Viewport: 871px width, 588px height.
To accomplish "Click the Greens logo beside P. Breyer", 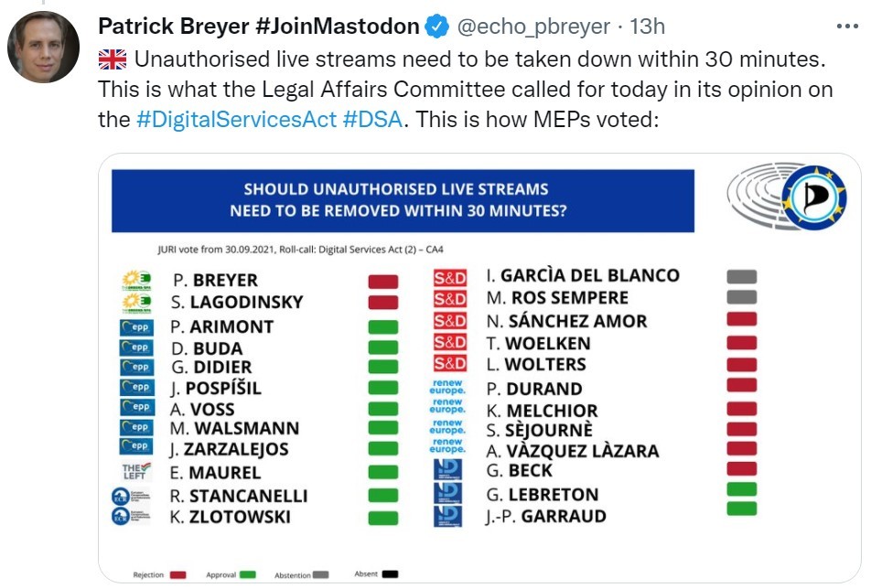I will pos(136,279).
